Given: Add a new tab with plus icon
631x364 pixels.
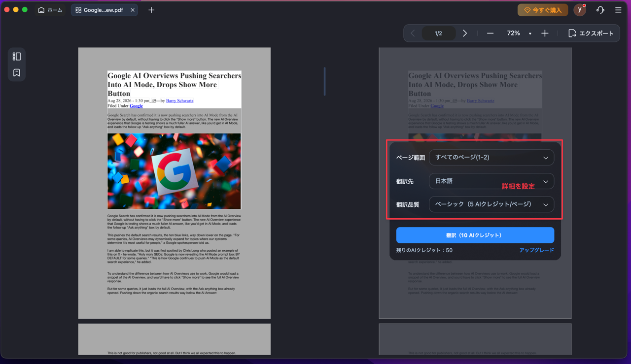Looking at the screenshot, I should coord(151,10).
